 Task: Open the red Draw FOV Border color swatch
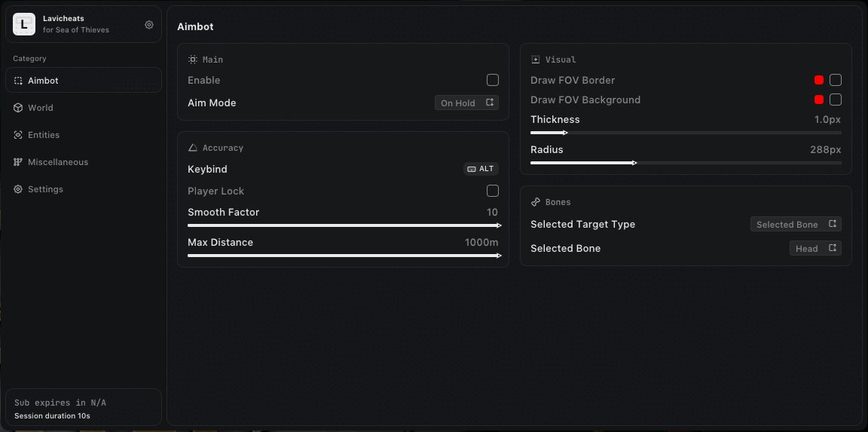[x=819, y=80]
